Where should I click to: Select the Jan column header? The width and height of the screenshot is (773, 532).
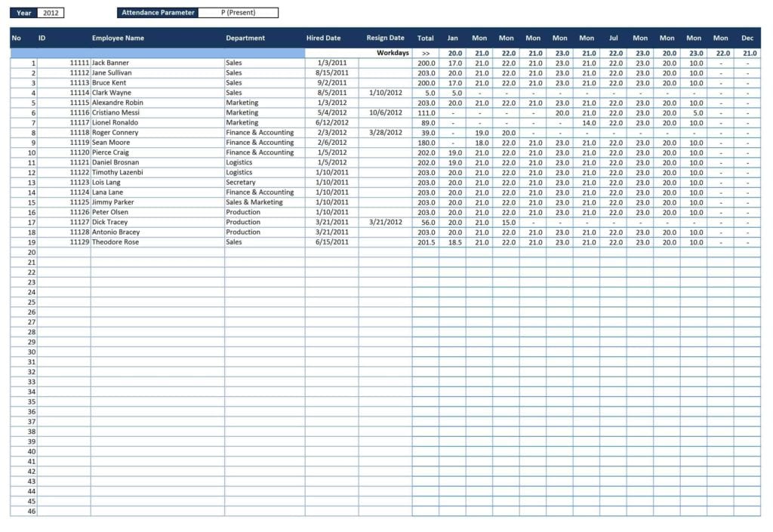[x=452, y=38]
